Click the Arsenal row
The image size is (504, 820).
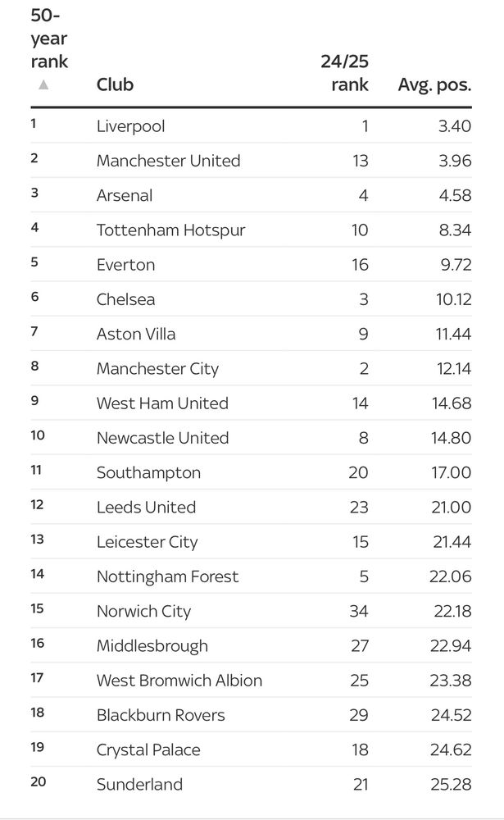[251, 195]
